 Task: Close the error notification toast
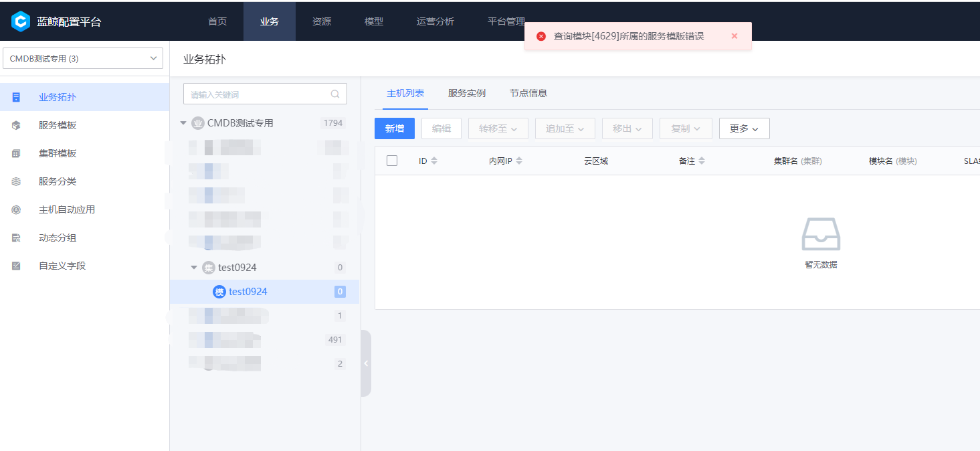734,36
